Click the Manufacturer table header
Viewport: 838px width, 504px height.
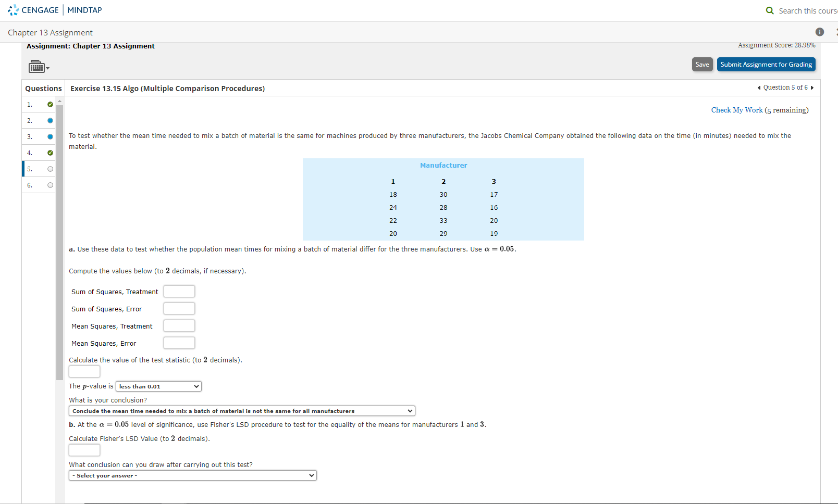[x=443, y=166]
